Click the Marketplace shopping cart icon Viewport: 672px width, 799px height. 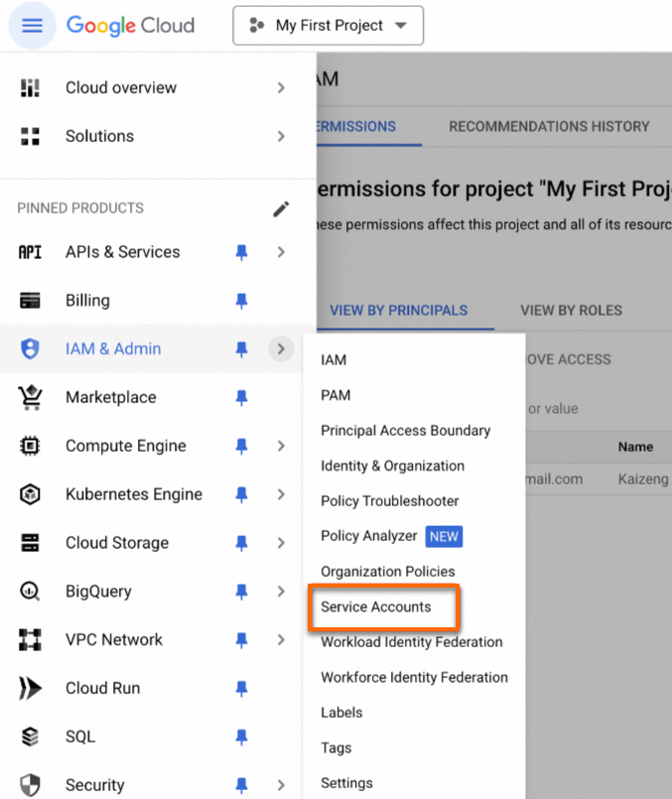pyautogui.click(x=30, y=398)
